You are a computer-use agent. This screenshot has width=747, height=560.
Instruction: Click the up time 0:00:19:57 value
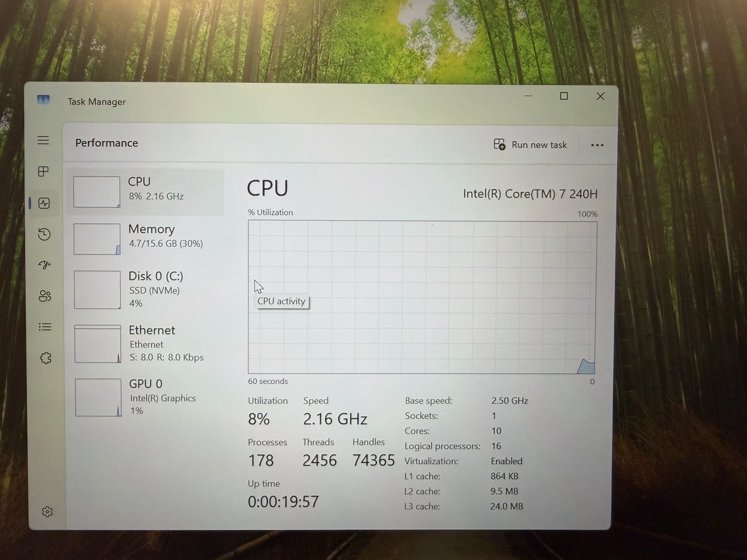click(283, 502)
